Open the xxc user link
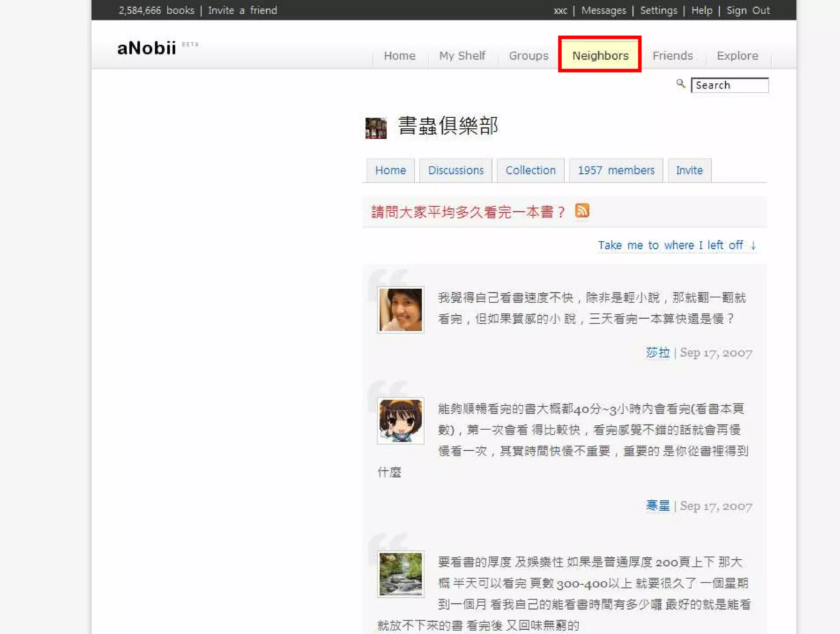 (x=560, y=11)
